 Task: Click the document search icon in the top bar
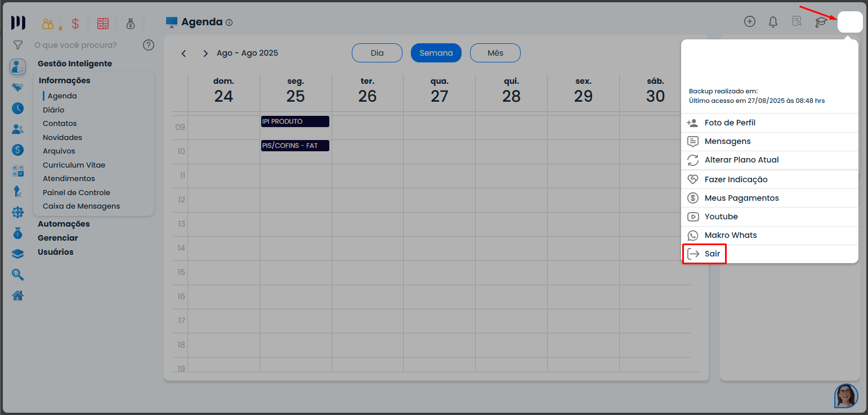tap(797, 21)
